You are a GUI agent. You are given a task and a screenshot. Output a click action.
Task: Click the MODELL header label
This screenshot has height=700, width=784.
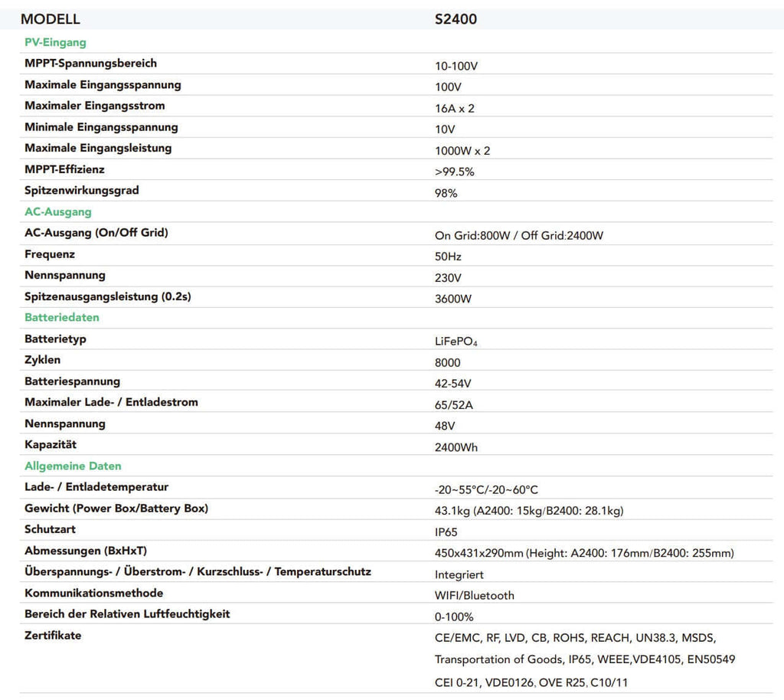[x=50, y=19]
